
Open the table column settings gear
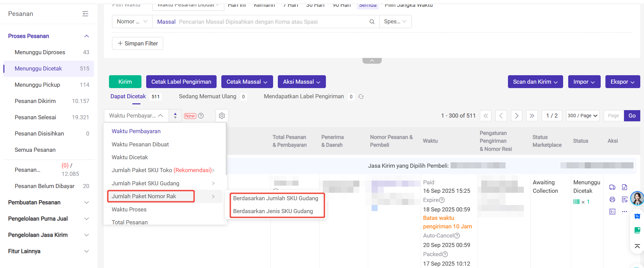click(x=222, y=116)
